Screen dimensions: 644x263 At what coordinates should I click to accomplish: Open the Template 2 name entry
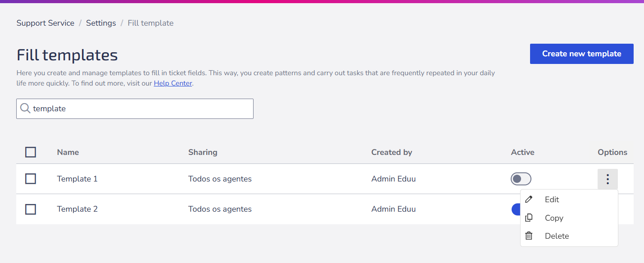tap(77, 209)
